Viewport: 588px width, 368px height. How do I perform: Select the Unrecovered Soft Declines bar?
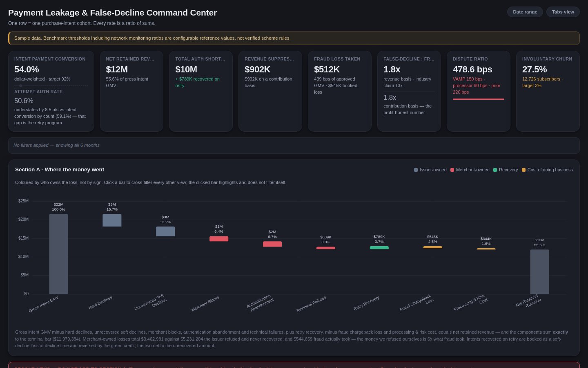tap(165, 231)
